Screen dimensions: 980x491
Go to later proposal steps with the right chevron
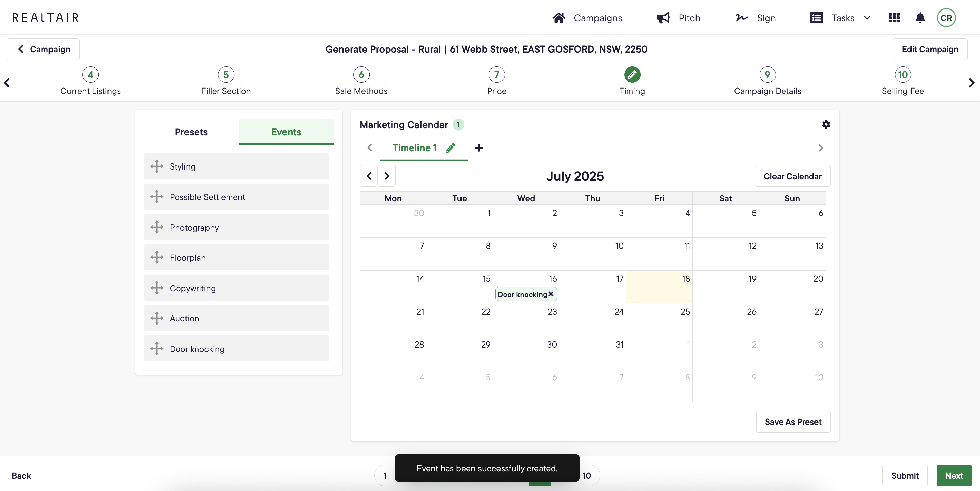971,83
